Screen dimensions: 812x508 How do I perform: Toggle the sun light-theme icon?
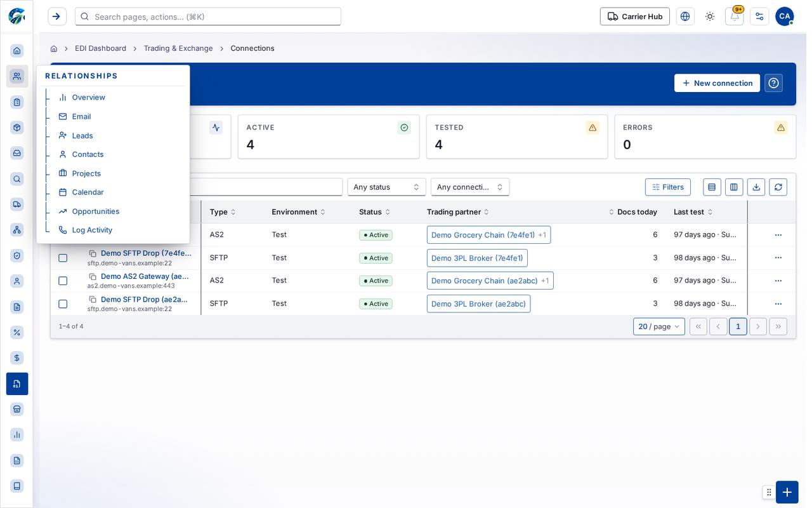tap(710, 17)
